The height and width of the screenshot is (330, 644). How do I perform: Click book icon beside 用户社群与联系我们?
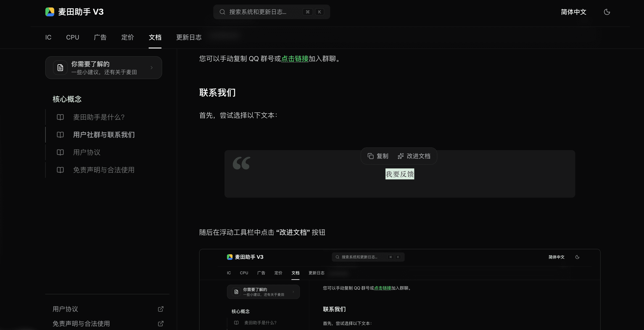pyautogui.click(x=60, y=135)
